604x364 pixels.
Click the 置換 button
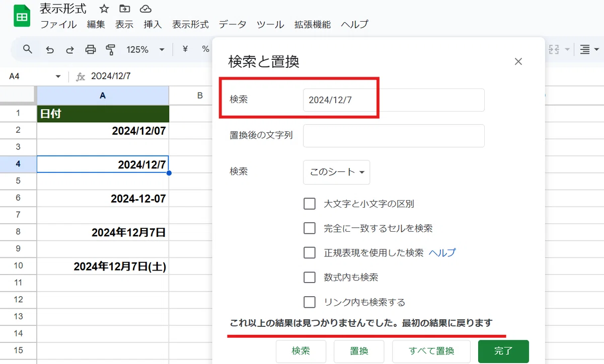(359, 351)
